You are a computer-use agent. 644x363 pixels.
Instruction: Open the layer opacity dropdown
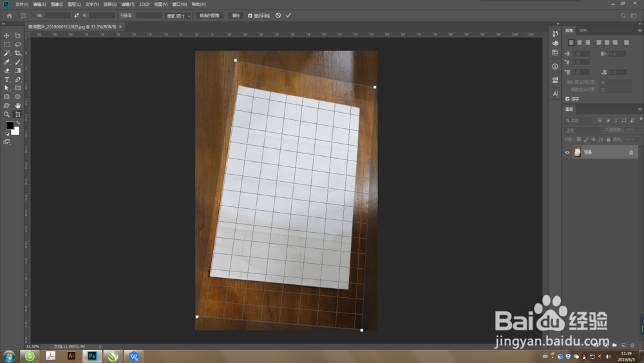coord(640,130)
